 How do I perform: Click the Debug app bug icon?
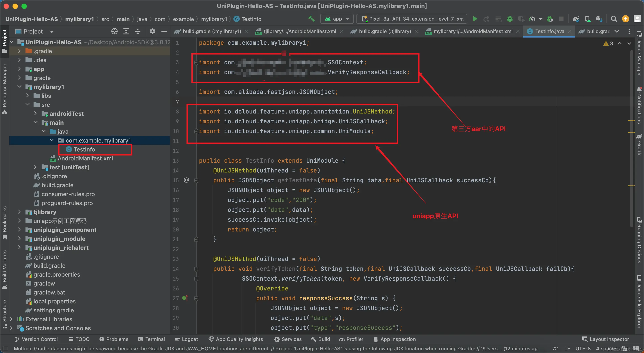coord(510,19)
